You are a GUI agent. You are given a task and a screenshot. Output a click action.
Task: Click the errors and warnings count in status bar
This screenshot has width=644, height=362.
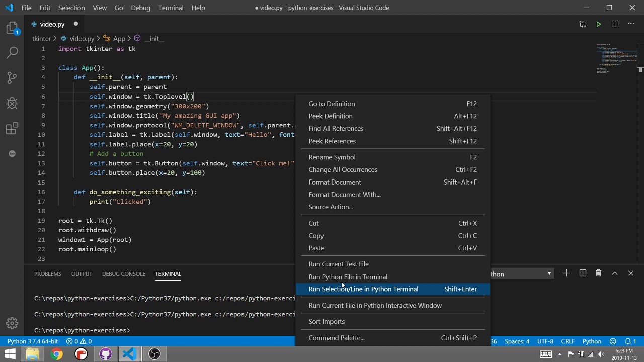tap(79, 341)
